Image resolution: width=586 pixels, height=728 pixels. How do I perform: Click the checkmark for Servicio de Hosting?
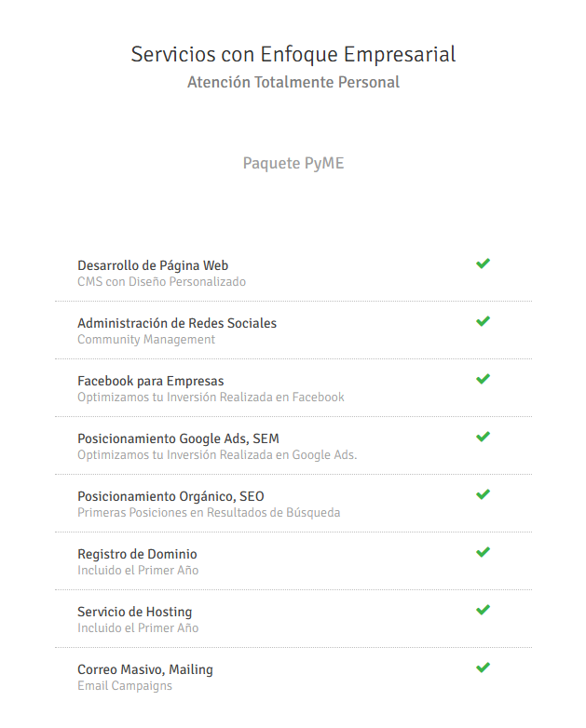483,610
